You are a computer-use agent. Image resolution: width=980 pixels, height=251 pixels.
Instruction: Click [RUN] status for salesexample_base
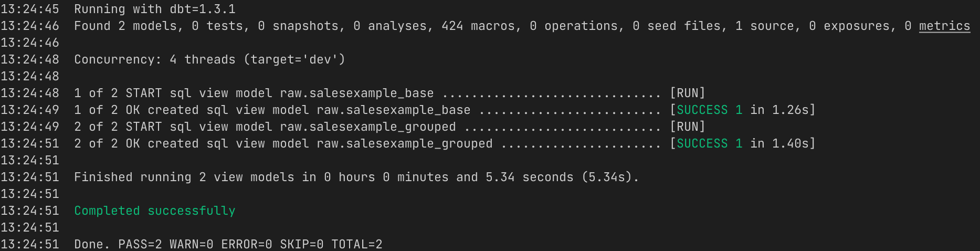click(x=687, y=93)
